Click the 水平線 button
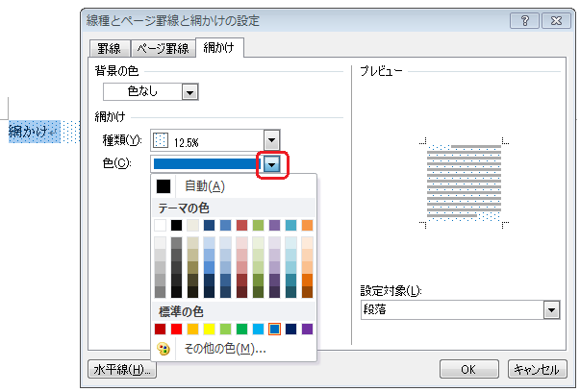This screenshot has width=580, height=392. (x=120, y=369)
